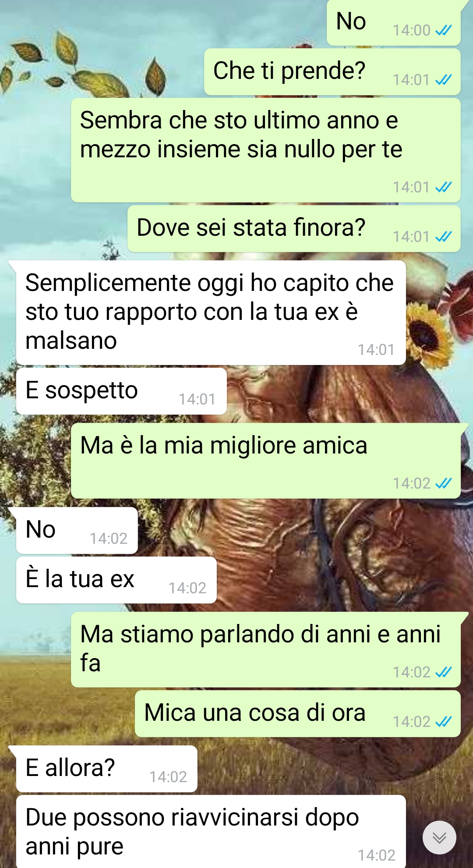Select the 'Semplicemente oggi ho capito' message bubble
The height and width of the screenshot is (868, 473).
211,312
